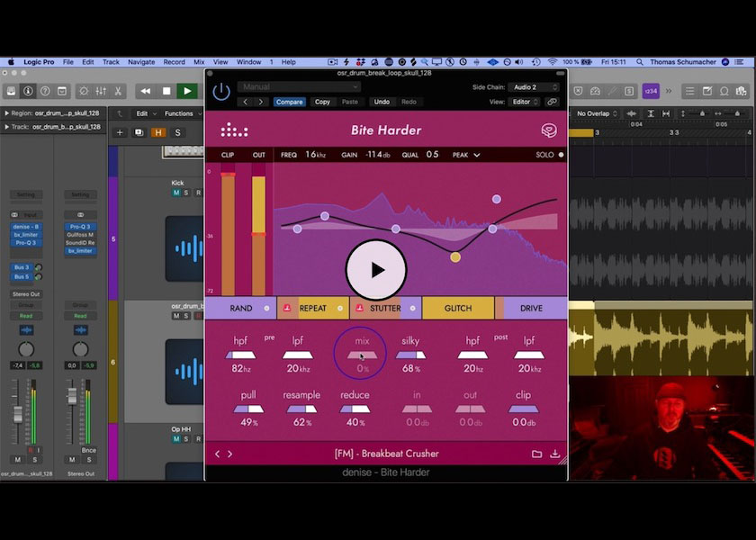Mute the Kick track
The width and height of the screenshot is (756, 540).
click(176, 193)
